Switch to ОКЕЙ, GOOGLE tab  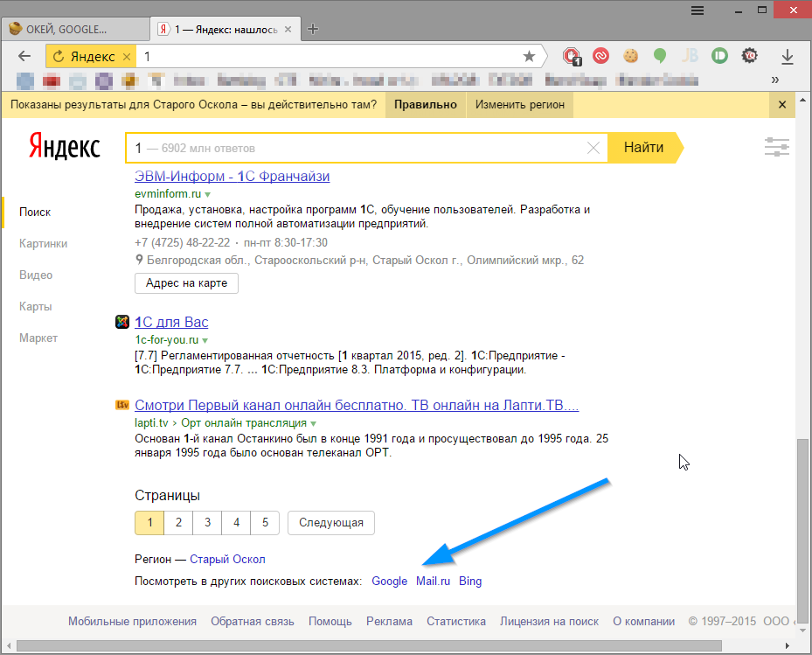(x=74, y=29)
